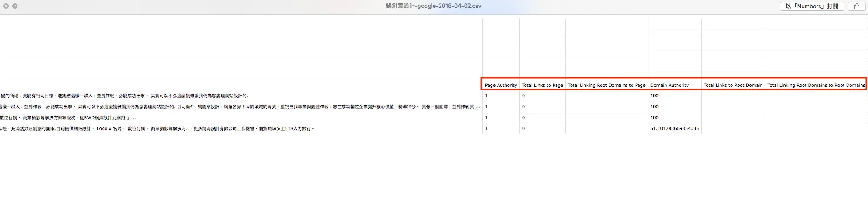Click the 以「Numbers」打開 button
This screenshot has width=868, height=203.
point(812,7)
